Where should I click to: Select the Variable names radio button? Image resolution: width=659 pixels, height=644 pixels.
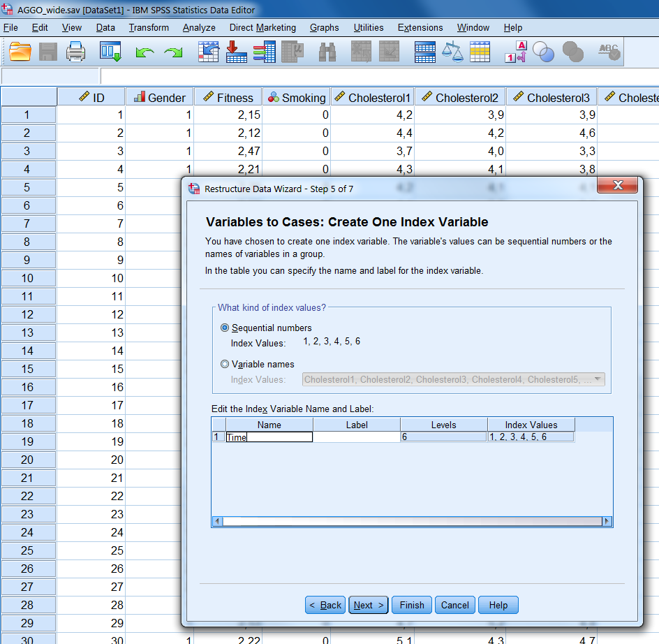[225, 364]
